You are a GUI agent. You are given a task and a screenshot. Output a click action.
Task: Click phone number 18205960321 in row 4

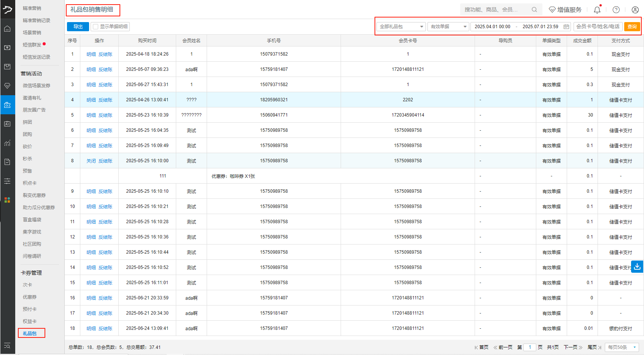tap(274, 100)
